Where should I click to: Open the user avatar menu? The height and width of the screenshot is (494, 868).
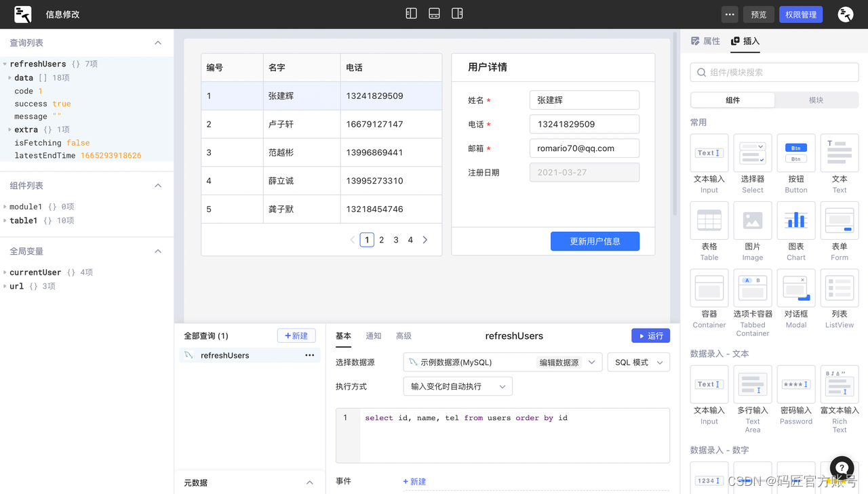click(845, 14)
